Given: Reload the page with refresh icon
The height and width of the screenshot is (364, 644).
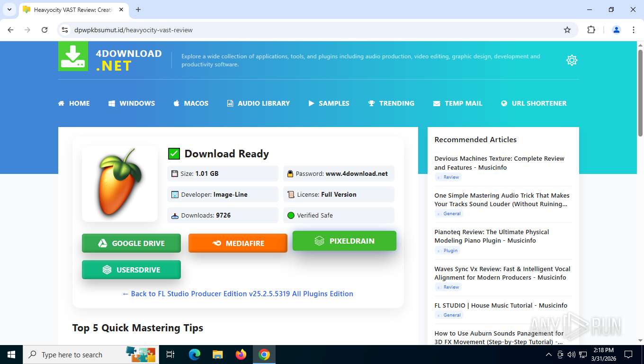Looking at the screenshot, I should (x=45, y=30).
